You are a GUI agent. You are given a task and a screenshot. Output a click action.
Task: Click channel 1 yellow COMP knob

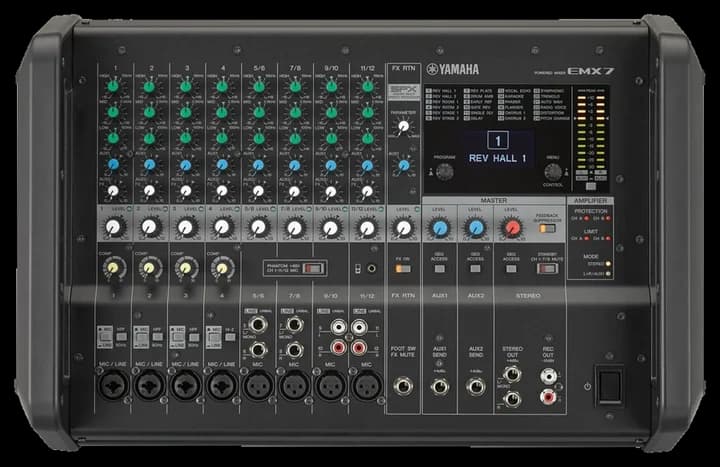tap(113, 268)
